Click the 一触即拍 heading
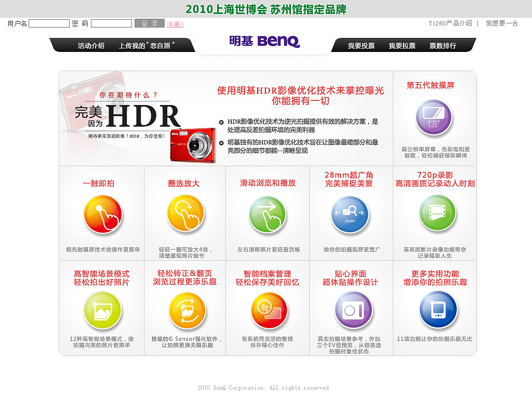This screenshot has width=532, height=399. click(98, 183)
